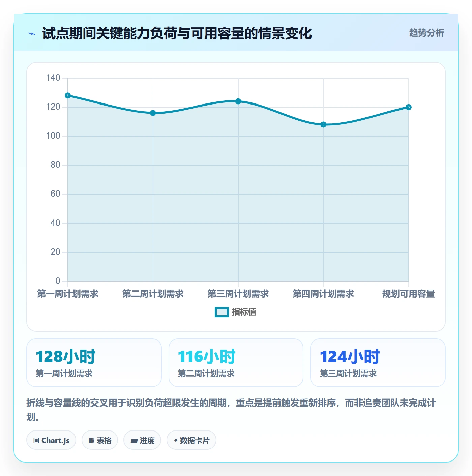Click the 规划可用容量 data point on the chart
The height and width of the screenshot is (476, 472).
click(x=409, y=107)
